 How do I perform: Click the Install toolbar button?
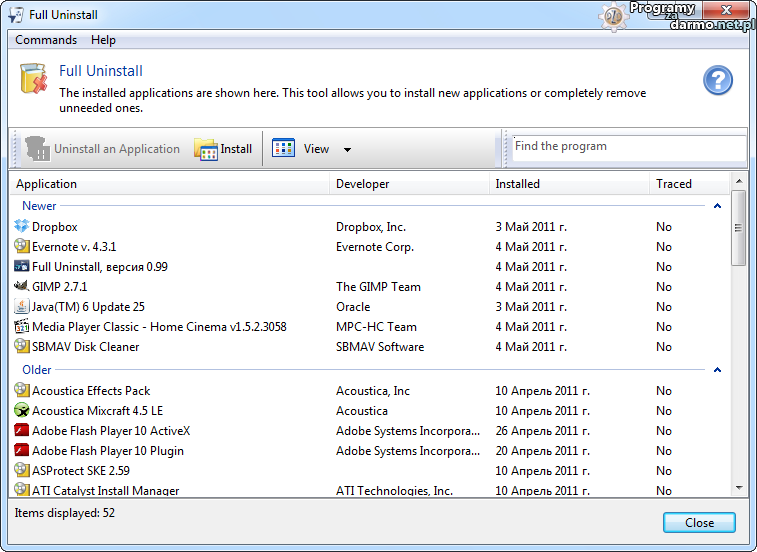point(223,149)
